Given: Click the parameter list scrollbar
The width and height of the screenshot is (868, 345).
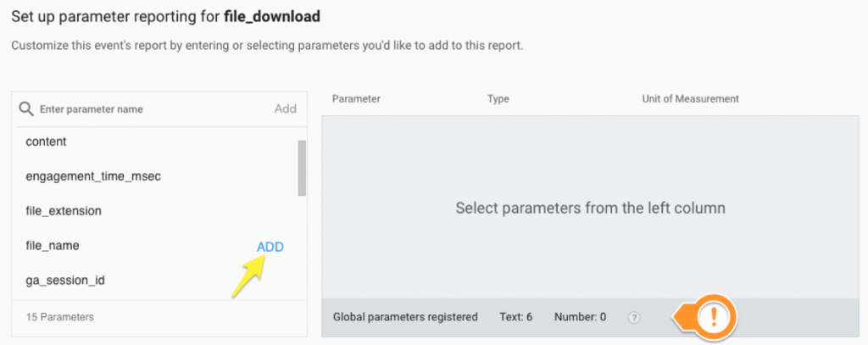Looking at the screenshot, I should pos(302,168).
